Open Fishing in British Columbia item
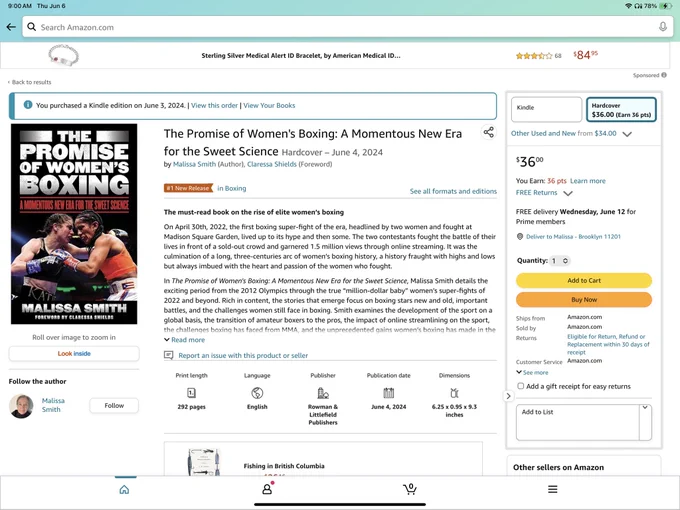Viewport: 680px width, 510px height. point(284,466)
